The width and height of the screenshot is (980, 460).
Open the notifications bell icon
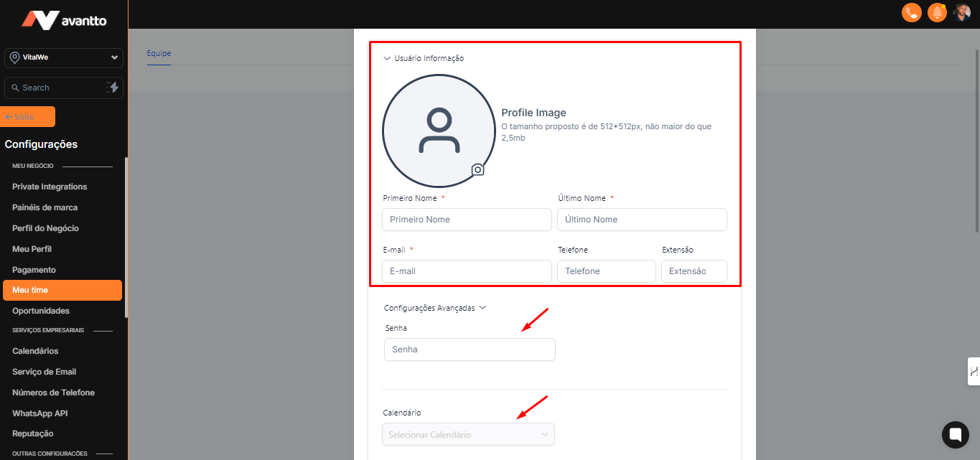pos(936,13)
